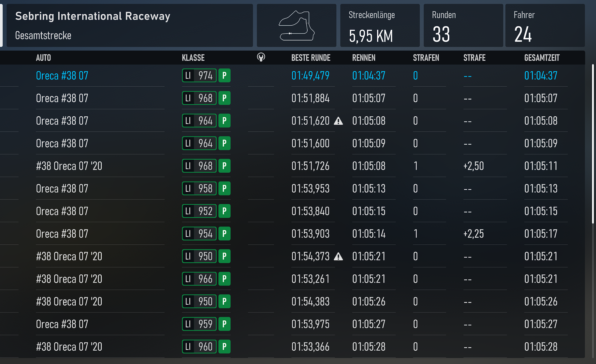
Task: Click the LI 958 class badge
Action: (x=199, y=188)
